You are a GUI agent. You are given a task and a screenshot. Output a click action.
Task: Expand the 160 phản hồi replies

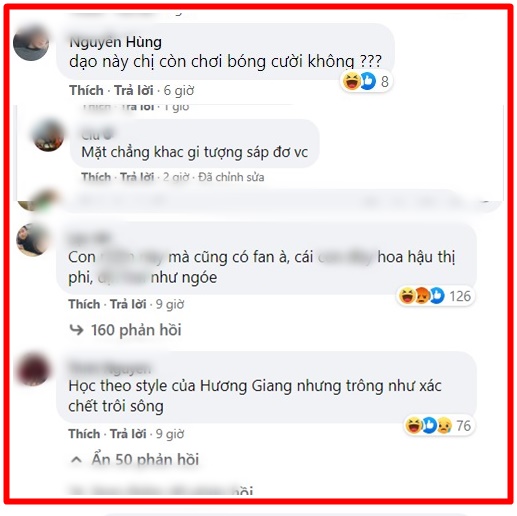136,330
